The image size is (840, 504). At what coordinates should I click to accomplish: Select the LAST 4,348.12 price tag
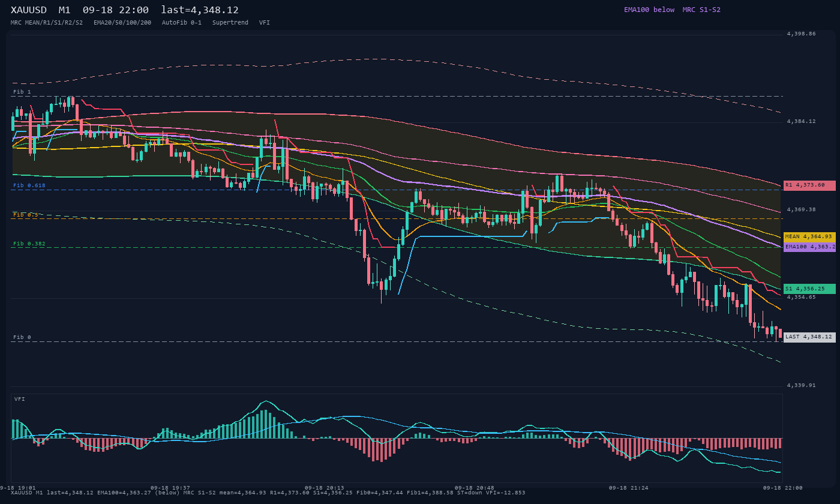pos(809,337)
